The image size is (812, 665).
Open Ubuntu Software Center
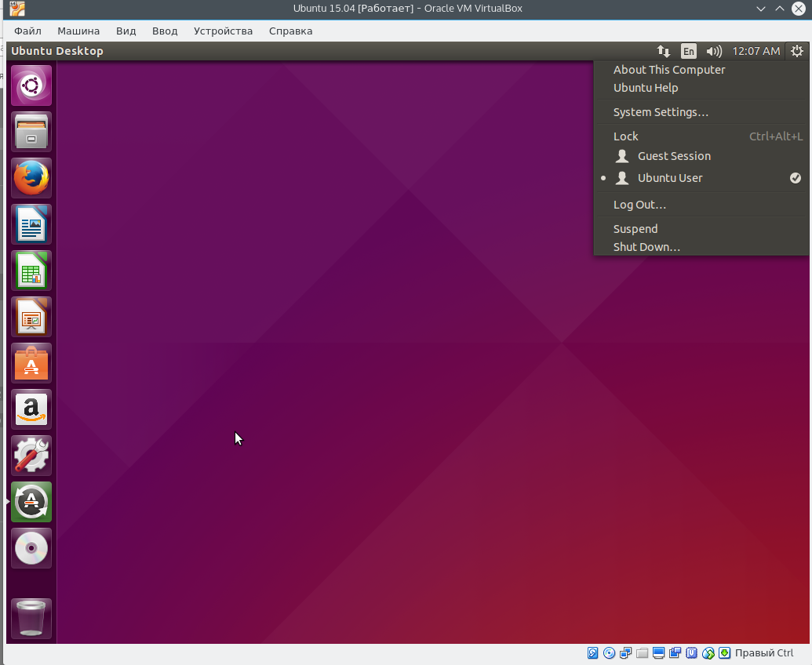click(31, 363)
